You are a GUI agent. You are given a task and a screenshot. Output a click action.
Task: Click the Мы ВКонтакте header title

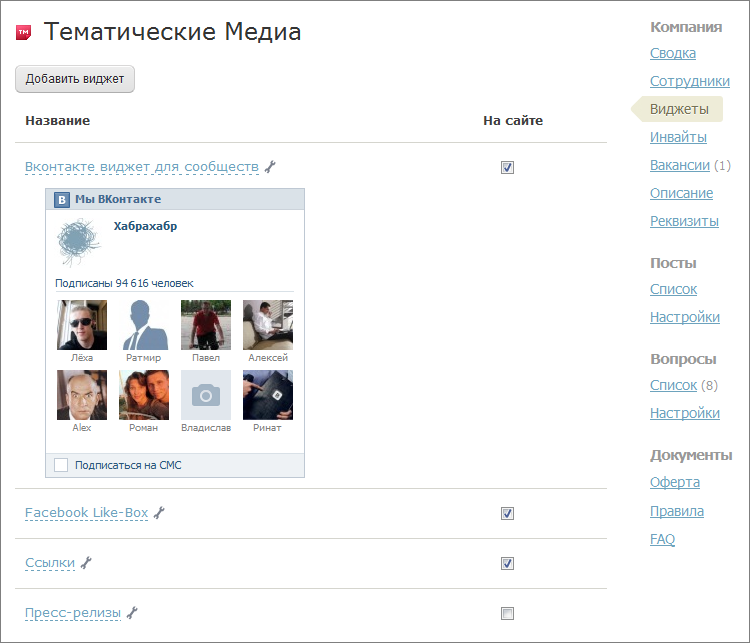[x=118, y=200]
